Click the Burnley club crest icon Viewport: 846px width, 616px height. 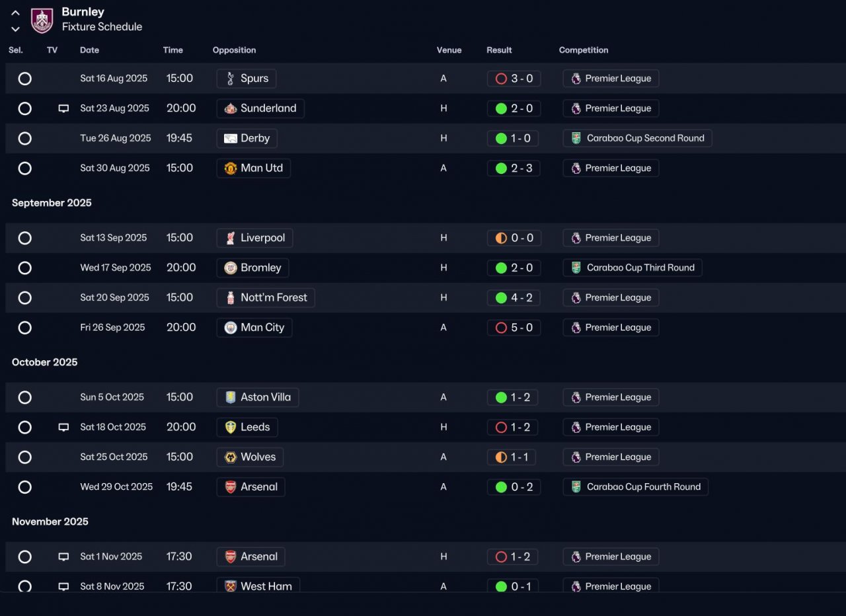click(42, 20)
